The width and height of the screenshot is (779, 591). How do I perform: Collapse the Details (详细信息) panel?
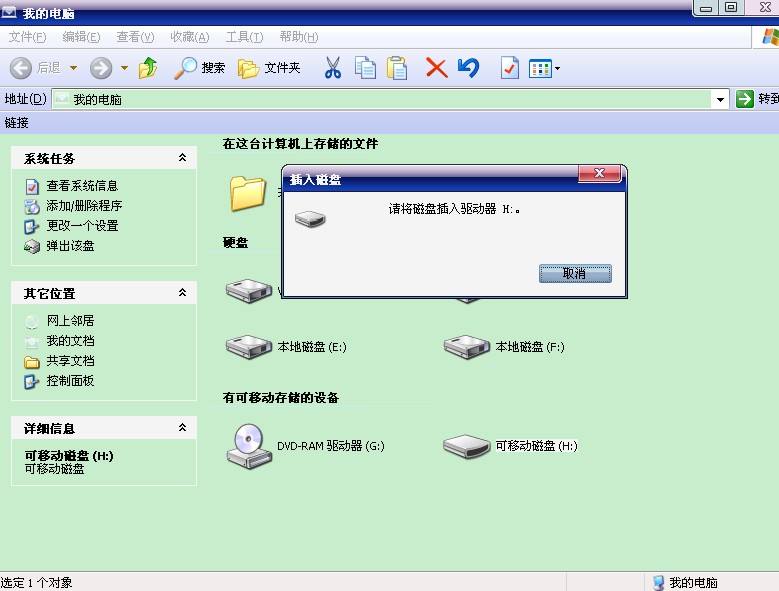pyautogui.click(x=182, y=427)
